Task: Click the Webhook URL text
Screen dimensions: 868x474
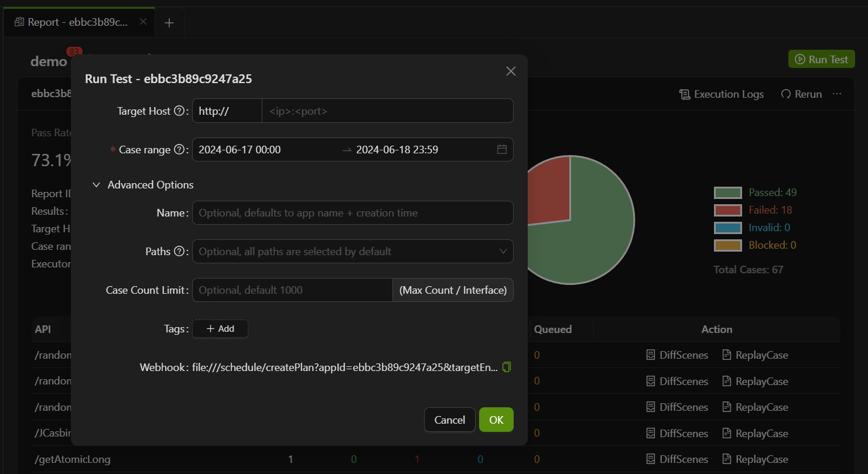Action: click(346, 367)
